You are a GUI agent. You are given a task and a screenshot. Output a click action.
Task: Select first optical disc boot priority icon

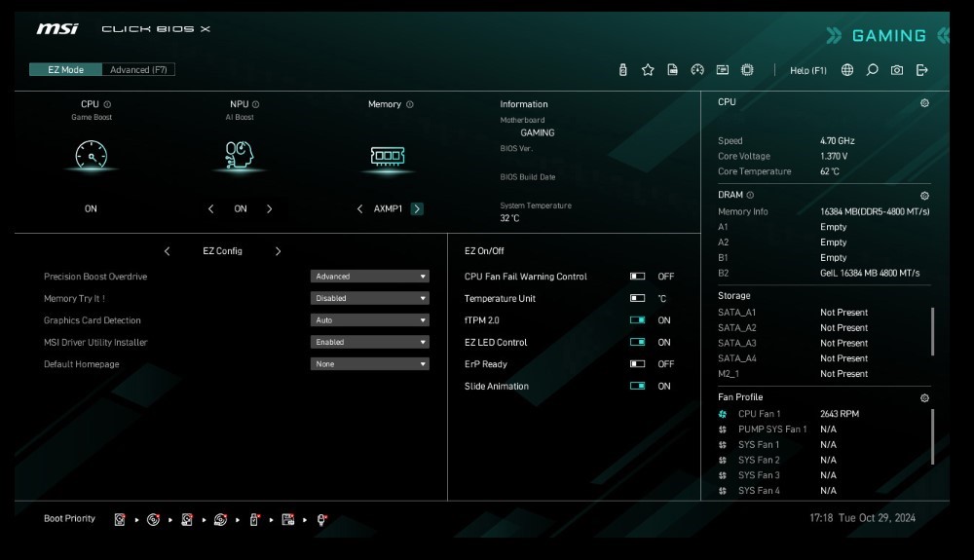[154, 520]
